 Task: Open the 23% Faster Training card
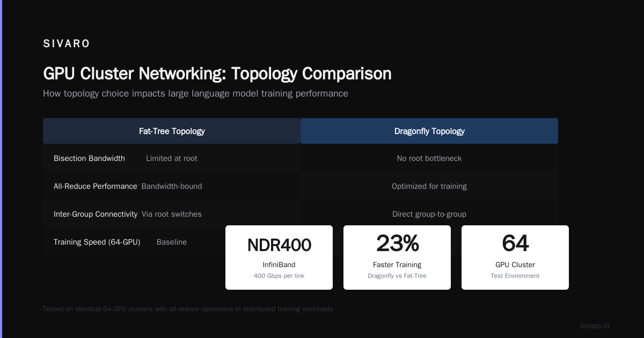click(x=397, y=258)
